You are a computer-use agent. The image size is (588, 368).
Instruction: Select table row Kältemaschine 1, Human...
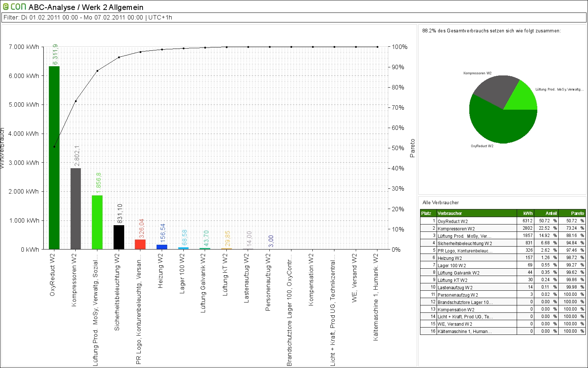click(503, 331)
